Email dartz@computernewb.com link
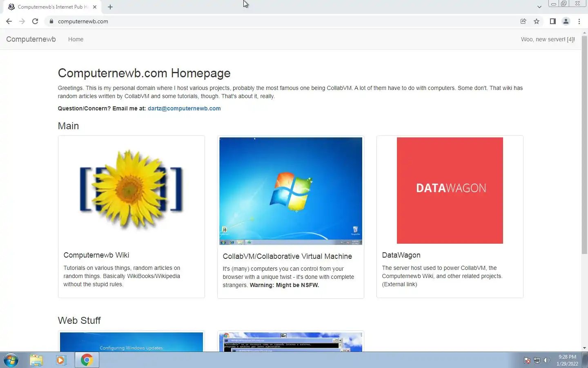 click(x=184, y=108)
